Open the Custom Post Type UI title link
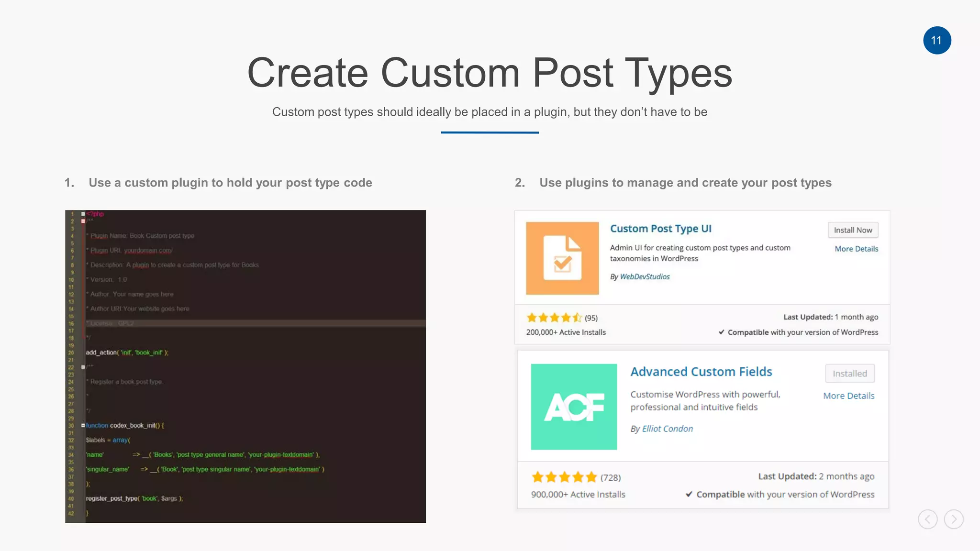980x551 pixels. pos(660,229)
